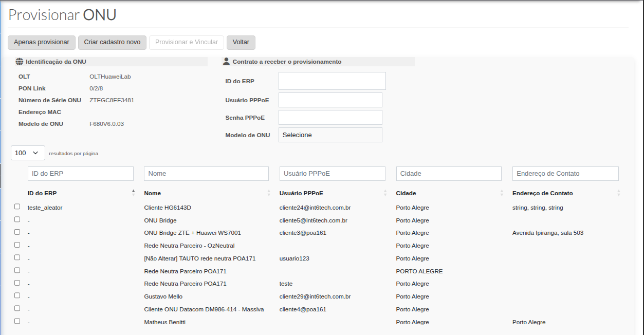Click cliente24@int6tech.com.br in the table
Image resolution: width=644 pixels, height=335 pixels.
click(x=315, y=208)
